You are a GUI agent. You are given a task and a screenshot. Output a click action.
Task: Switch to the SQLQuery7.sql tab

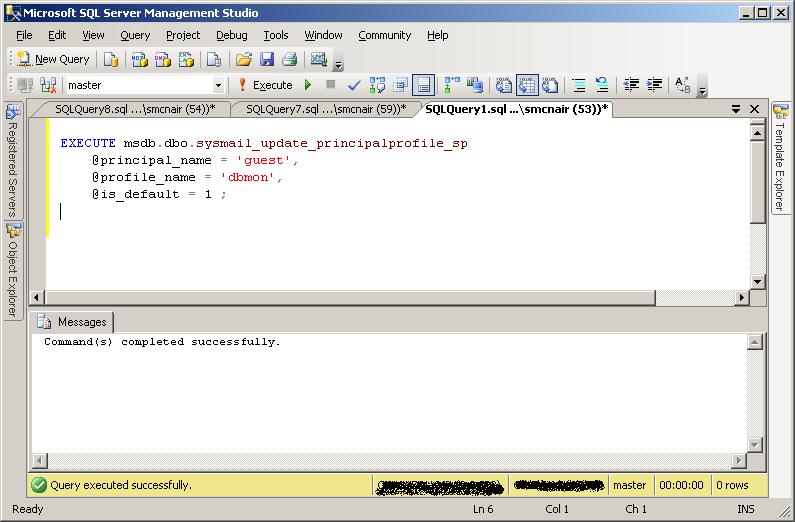coord(326,109)
